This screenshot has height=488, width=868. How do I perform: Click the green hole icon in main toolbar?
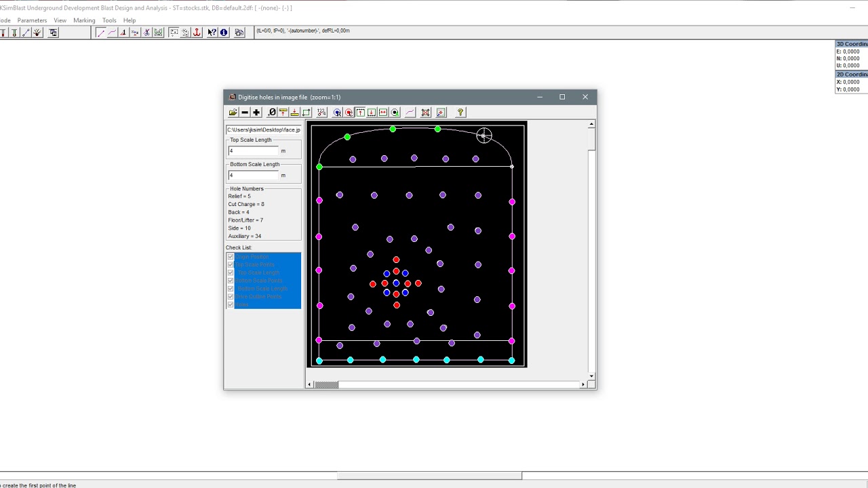click(14, 33)
